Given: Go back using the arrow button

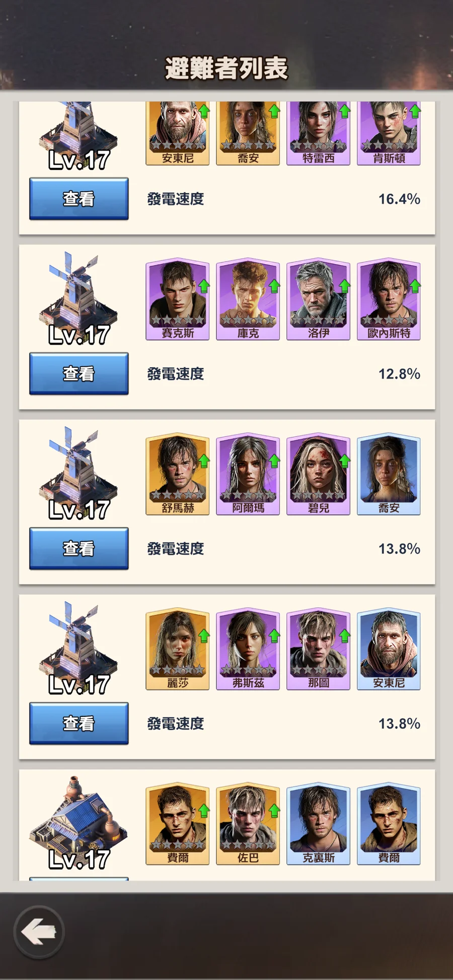Looking at the screenshot, I should [x=39, y=932].
